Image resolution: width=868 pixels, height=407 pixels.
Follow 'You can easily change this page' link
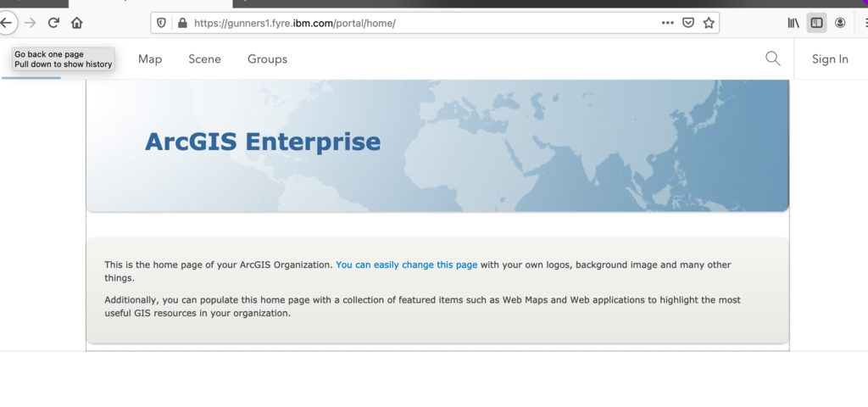(x=406, y=265)
